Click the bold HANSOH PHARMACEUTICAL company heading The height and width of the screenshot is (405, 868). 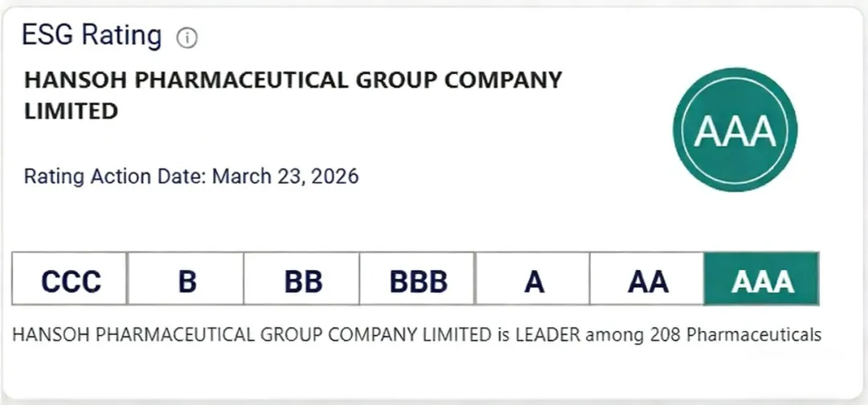point(293,81)
